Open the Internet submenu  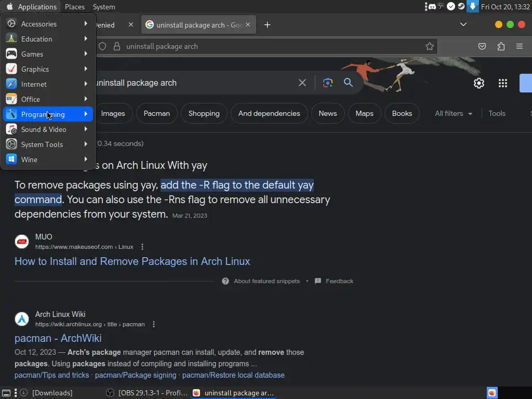tap(48, 84)
